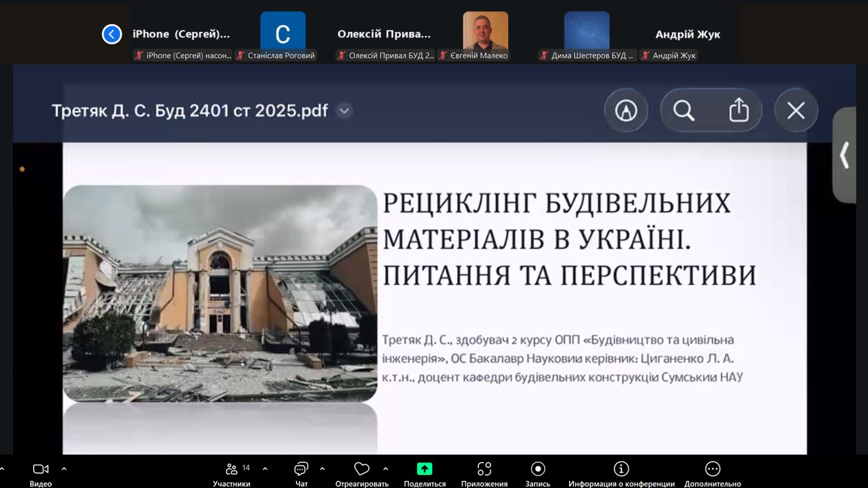
Task: Expand video options arrow next to Видео
Action: [x=64, y=469]
